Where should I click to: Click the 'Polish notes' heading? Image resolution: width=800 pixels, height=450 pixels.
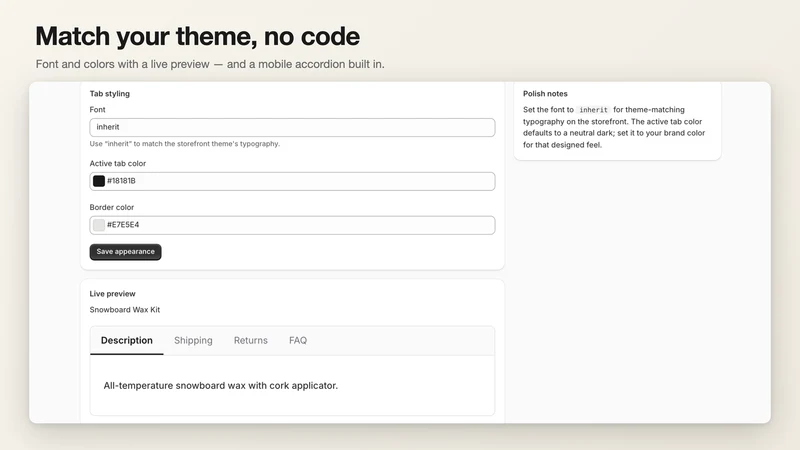pyautogui.click(x=545, y=93)
